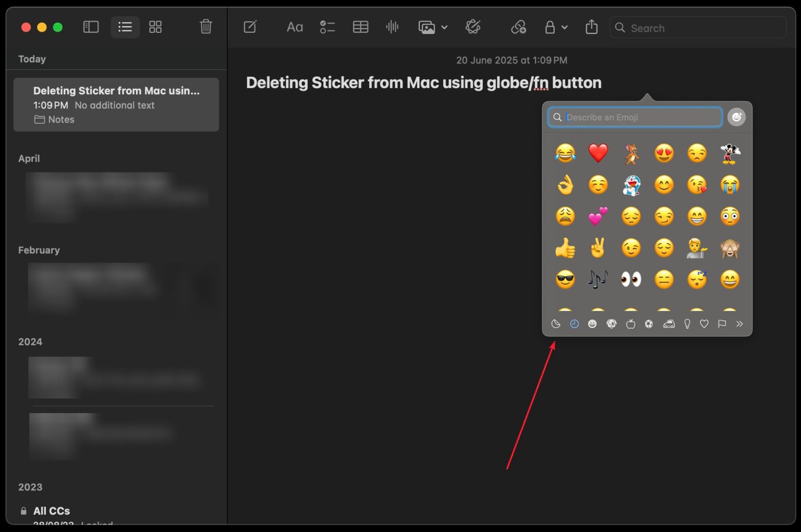Select the red heart emoji

[598, 153]
